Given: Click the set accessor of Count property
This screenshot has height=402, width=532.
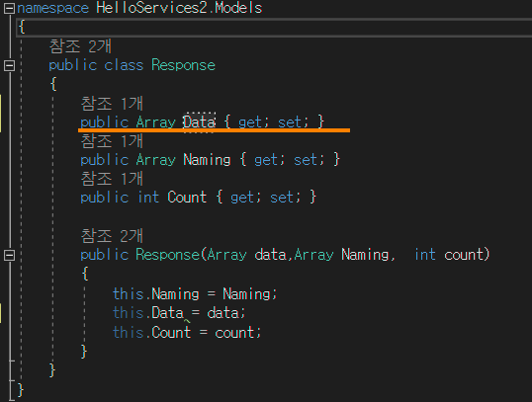Looking at the screenshot, I should pyautogui.click(x=283, y=198).
